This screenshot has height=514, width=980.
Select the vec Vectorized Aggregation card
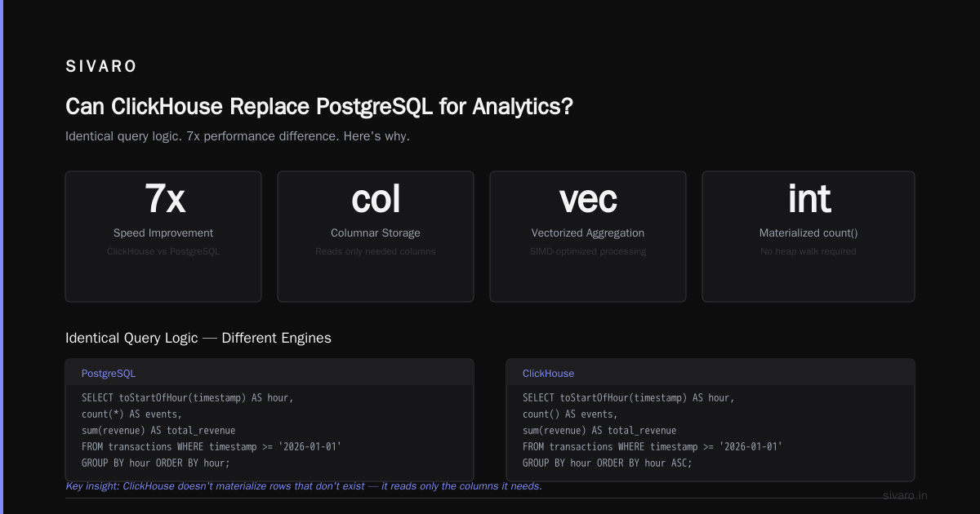(x=588, y=237)
